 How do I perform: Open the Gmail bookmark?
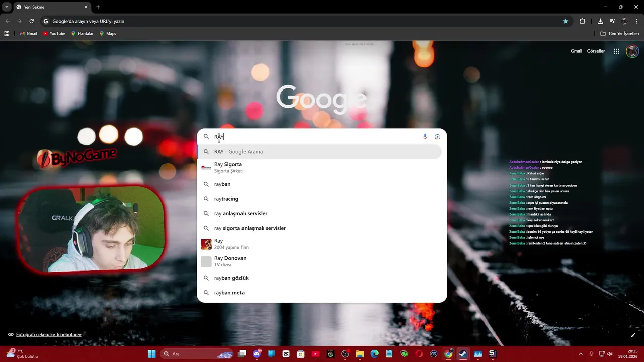pos(28,34)
